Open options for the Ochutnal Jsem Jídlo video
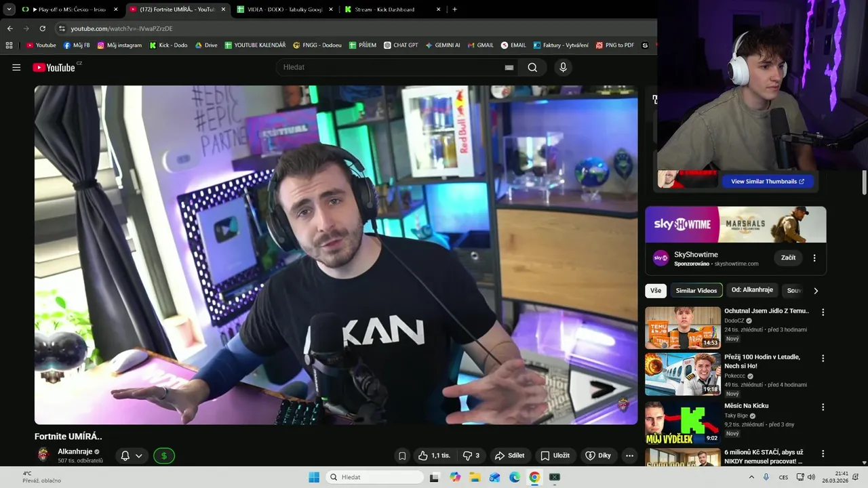868x488 pixels. 823,312
